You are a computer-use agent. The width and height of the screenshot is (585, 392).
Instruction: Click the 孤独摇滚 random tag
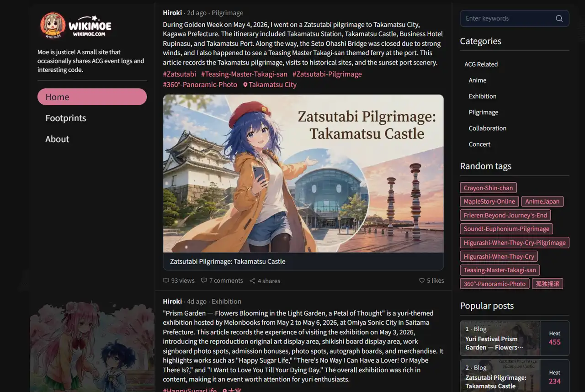pos(548,284)
